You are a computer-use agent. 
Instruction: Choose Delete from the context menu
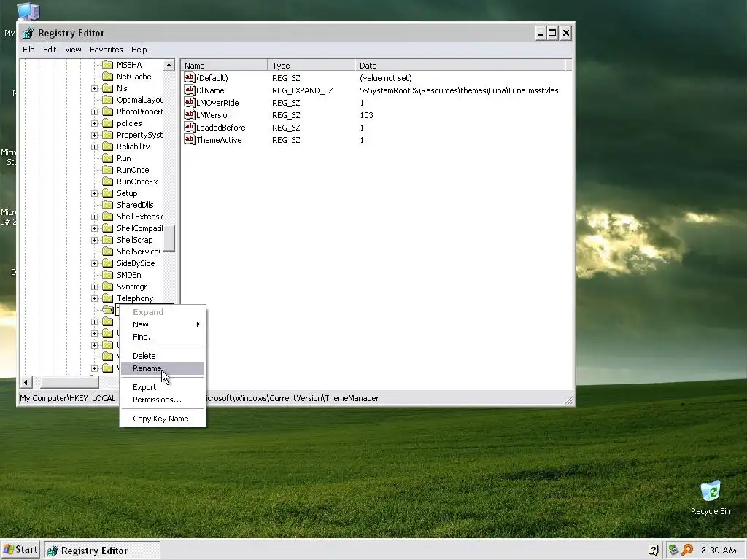[x=163, y=356]
